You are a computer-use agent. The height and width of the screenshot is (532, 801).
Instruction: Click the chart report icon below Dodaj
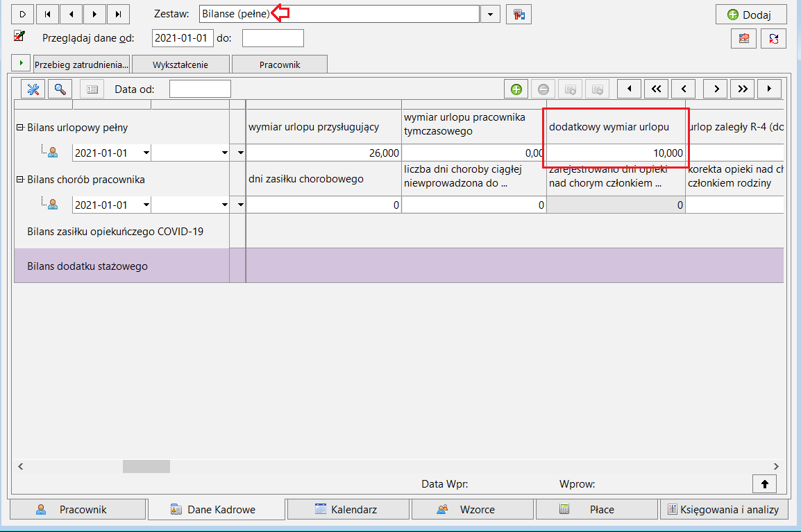[x=744, y=39]
